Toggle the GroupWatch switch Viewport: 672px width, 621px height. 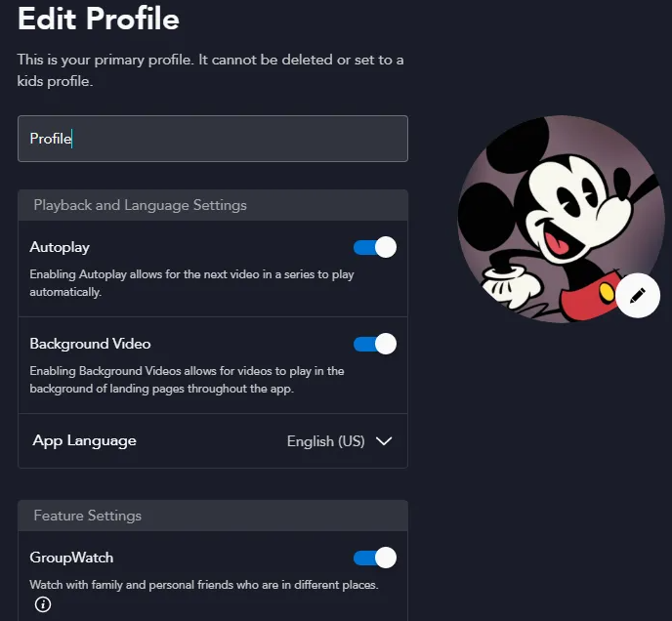pyautogui.click(x=374, y=558)
